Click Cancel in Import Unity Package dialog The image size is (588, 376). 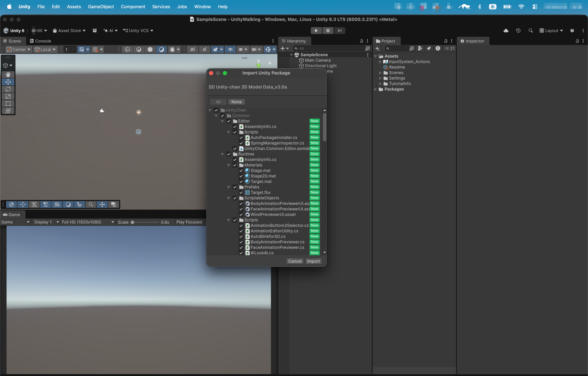295,261
